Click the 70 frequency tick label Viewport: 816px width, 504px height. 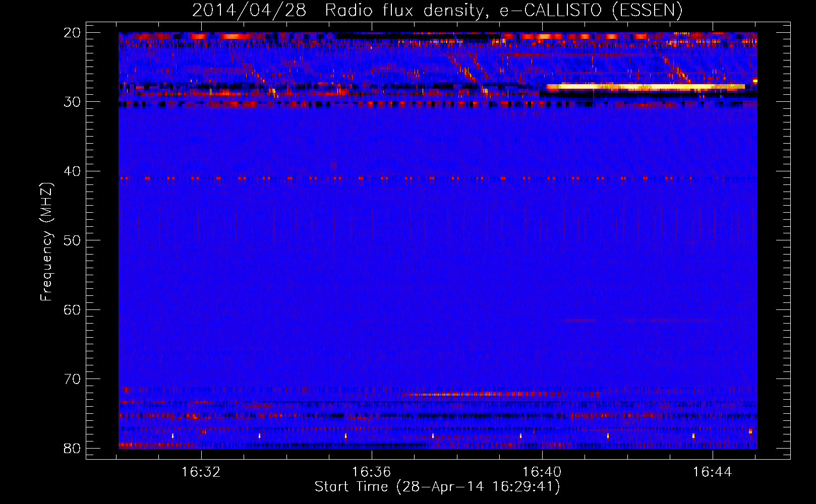(x=72, y=379)
